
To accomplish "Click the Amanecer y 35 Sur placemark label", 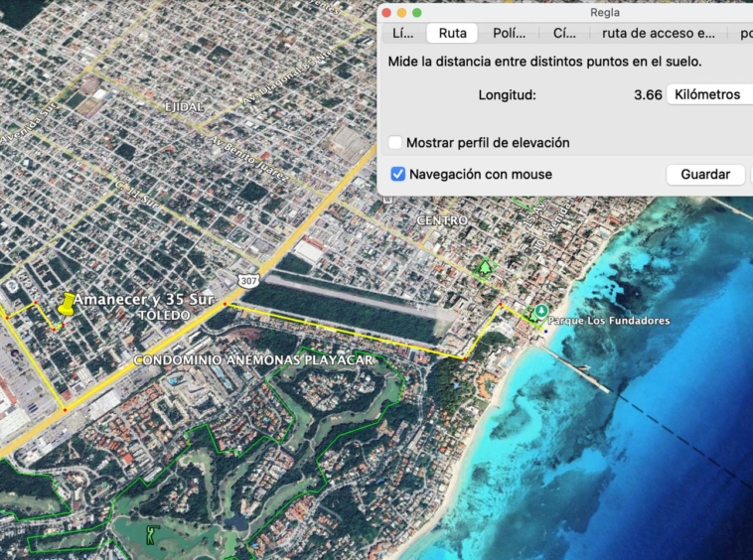I will tap(145, 300).
